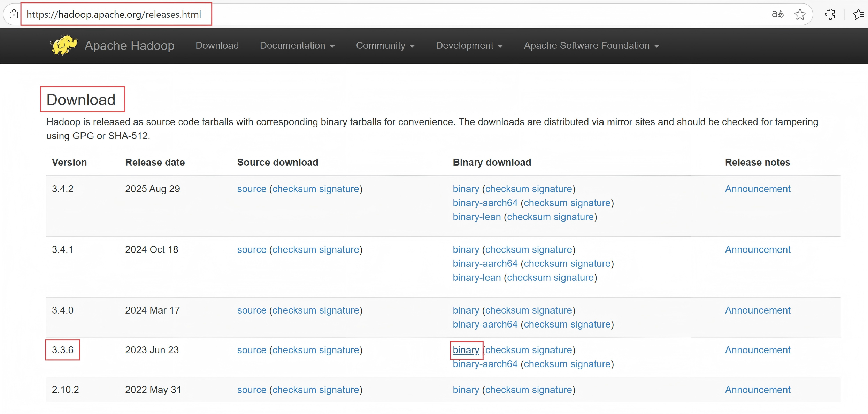
Task: Download binary-aarch64 for version 3.4.2
Action: pyautogui.click(x=485, y=203)
